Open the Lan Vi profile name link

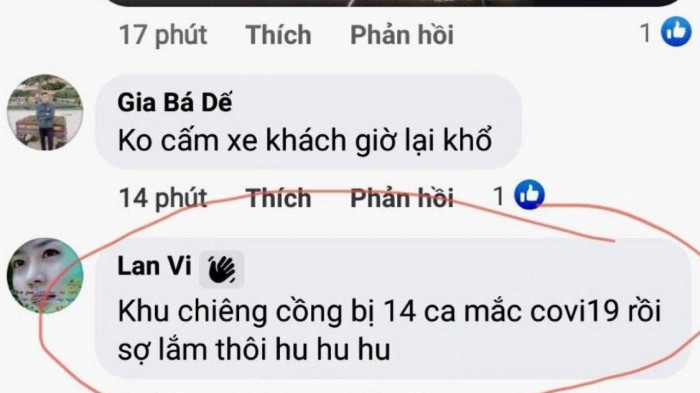[x=154, y=266]
